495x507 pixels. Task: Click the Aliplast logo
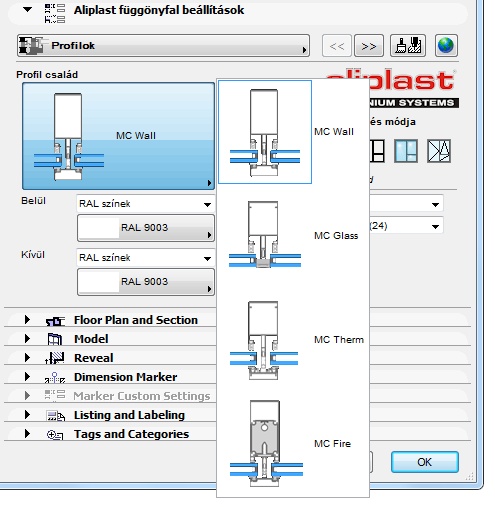pyautogui.click(x=413, y=88)
